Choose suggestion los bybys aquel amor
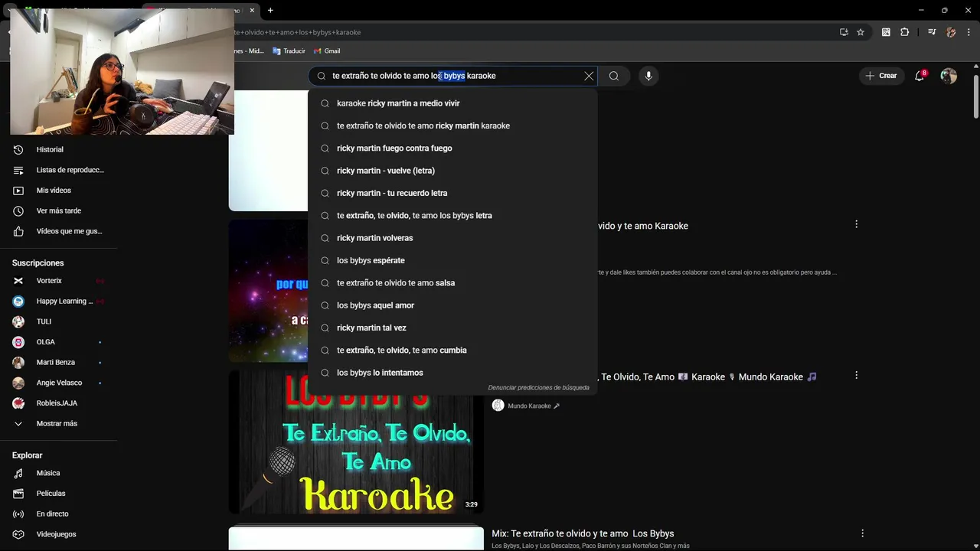This screenshot has height=551, width=980. [x=452, y=305]
